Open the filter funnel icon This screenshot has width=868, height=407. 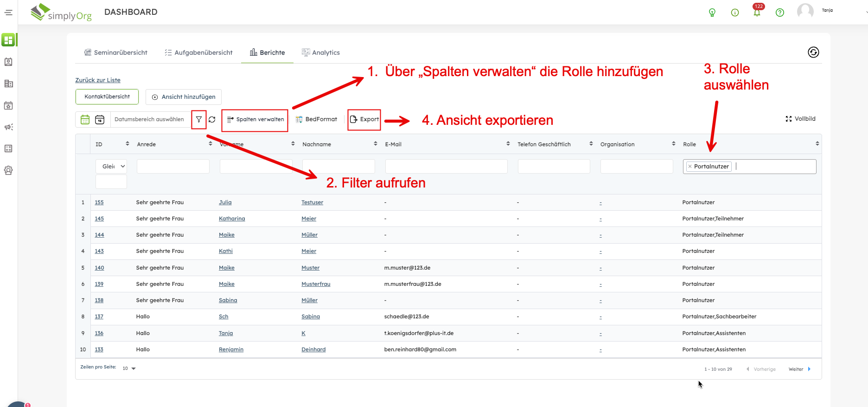[198, 119]
